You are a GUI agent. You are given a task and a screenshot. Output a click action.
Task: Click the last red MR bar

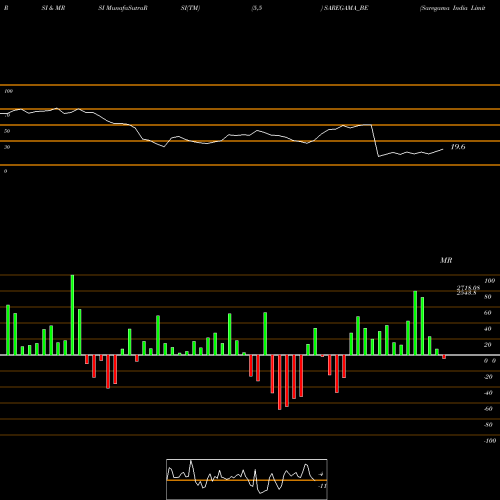[x=444, y=357]
